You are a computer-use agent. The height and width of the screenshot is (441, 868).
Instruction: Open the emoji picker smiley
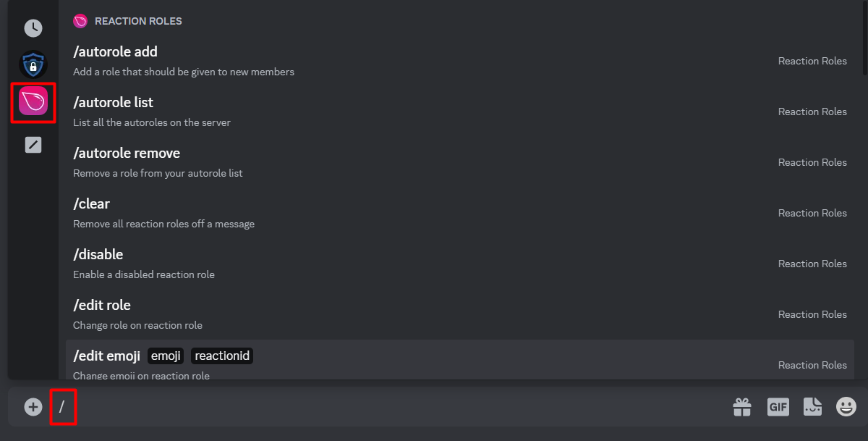(846, 407)
